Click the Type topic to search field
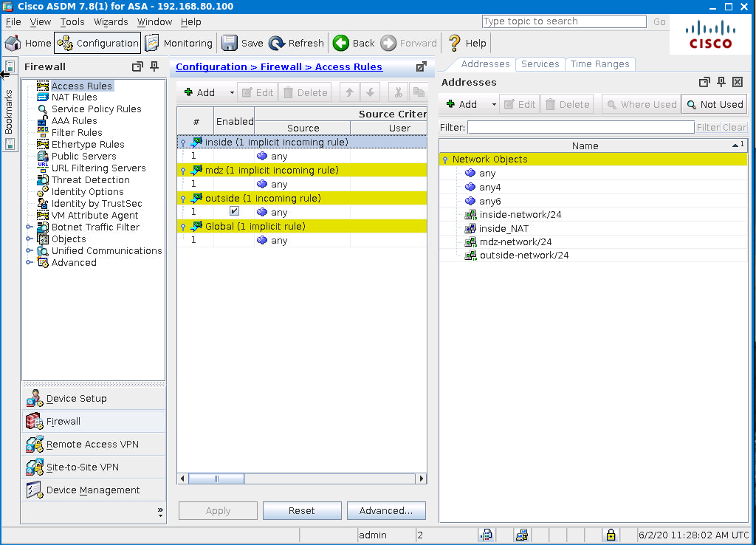This screenshot has width=756, height=545. [564, 21]
